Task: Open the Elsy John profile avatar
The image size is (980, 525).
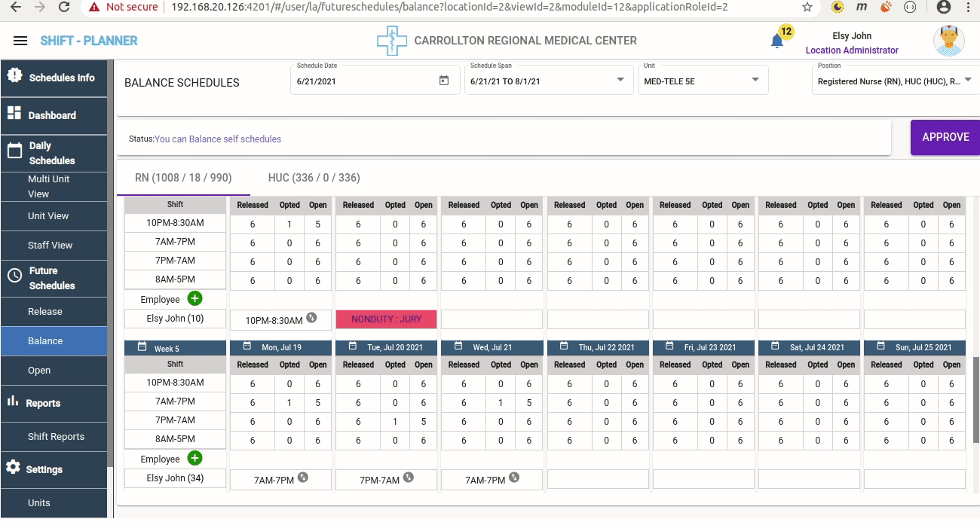Action: coord(948,41)
